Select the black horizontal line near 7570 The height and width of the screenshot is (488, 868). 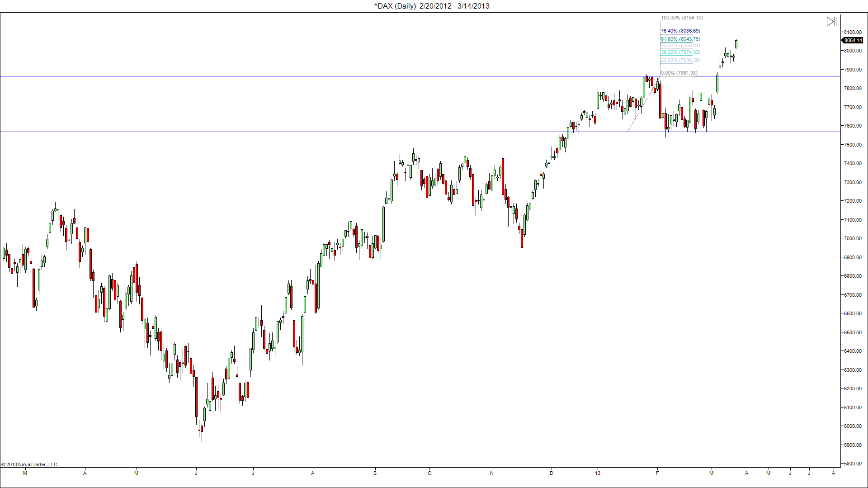pos(420,132)
